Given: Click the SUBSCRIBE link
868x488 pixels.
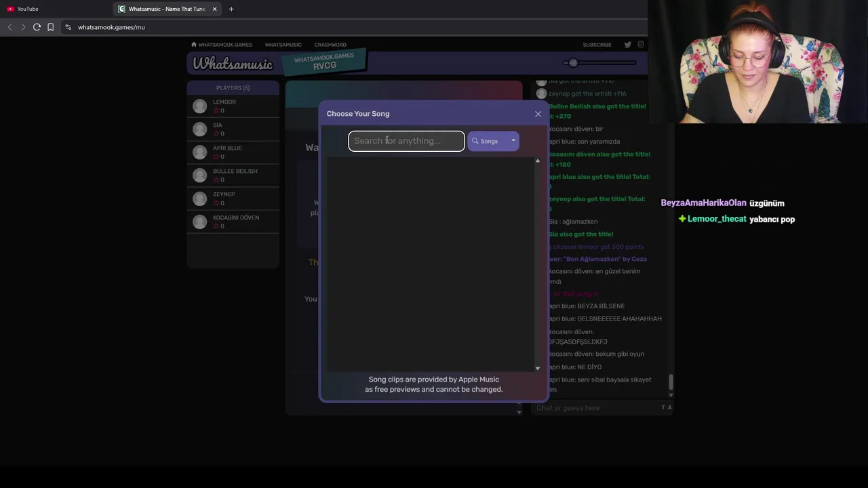Looking at the screenshot, I should (597, 45).
